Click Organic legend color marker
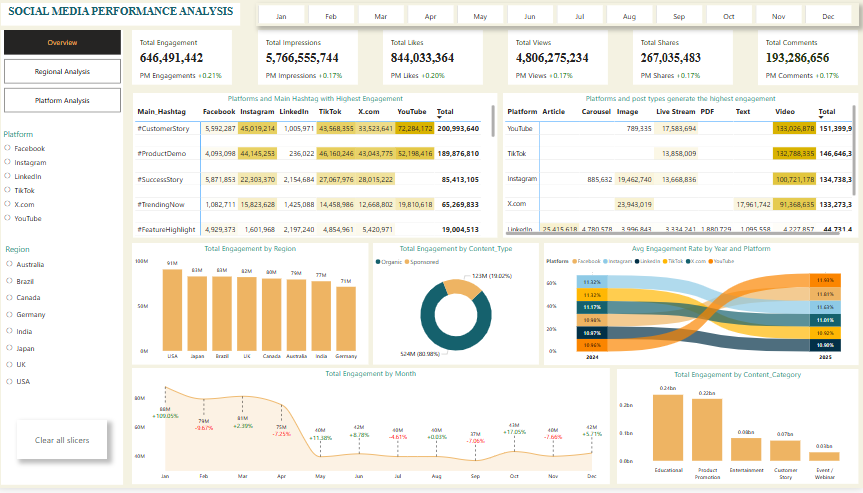The width and height of the screenshot is (863, 493). click(378, 262)
